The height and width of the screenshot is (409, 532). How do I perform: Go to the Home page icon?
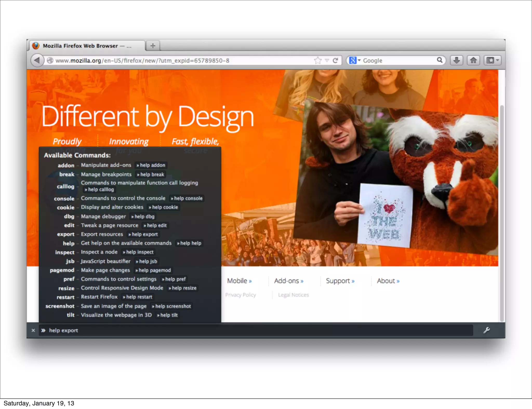pyautogui.click(x=473, y=60)
